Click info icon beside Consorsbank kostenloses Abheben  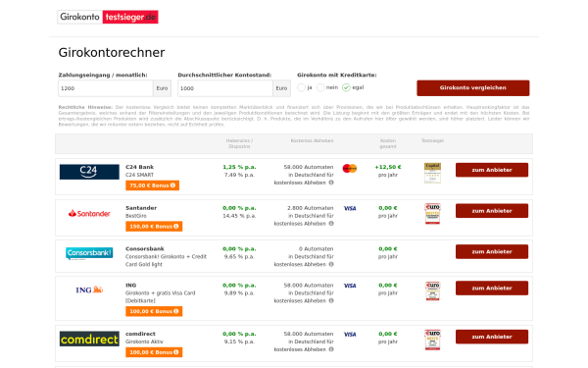(331, 264)
